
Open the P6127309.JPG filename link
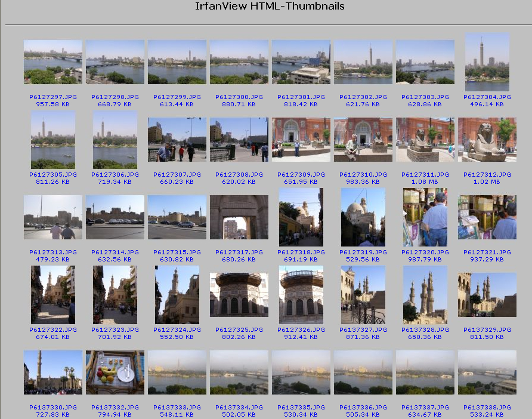(x=301, y=174)
